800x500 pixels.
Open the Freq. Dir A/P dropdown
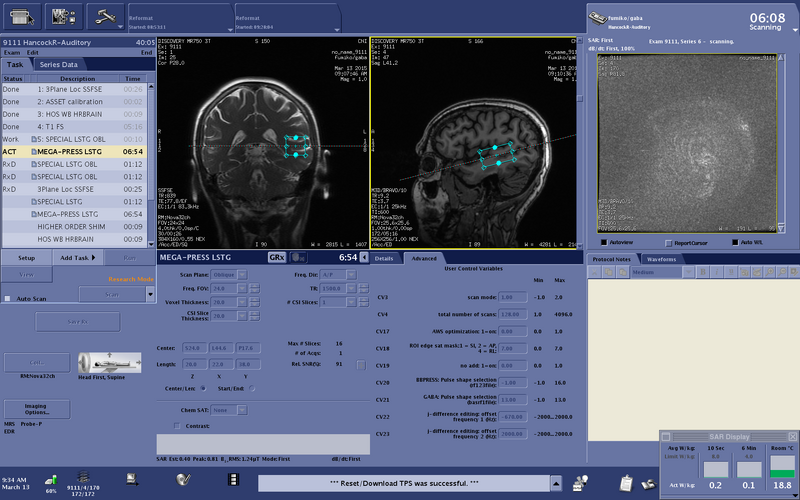[351, 275]
